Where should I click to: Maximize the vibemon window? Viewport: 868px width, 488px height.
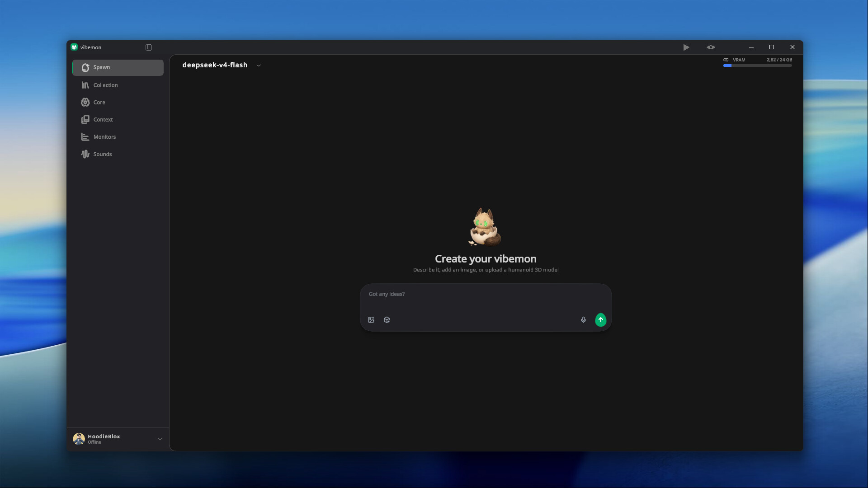(772, 47)
